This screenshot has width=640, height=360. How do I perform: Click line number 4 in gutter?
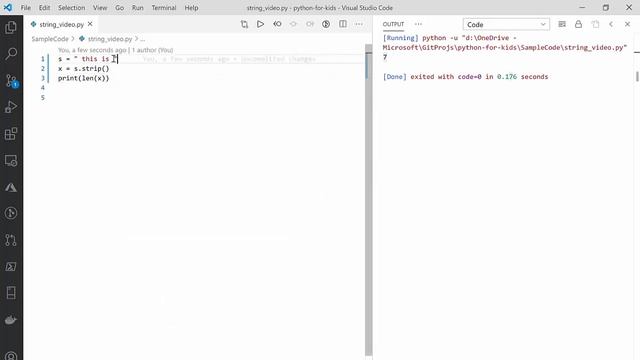pyautogui.click(x=42, y=88)
